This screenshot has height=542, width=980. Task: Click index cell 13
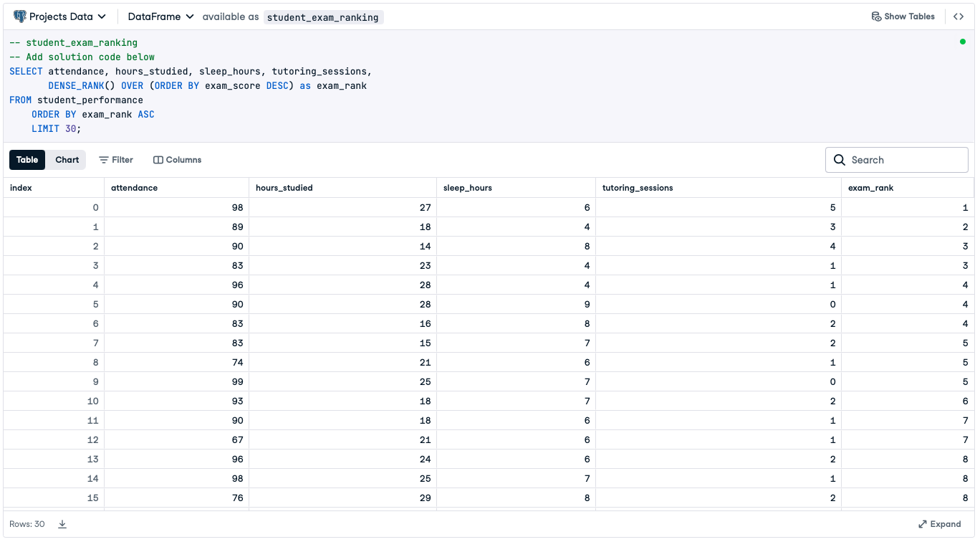pyautogui.click(x=54, y=459)
